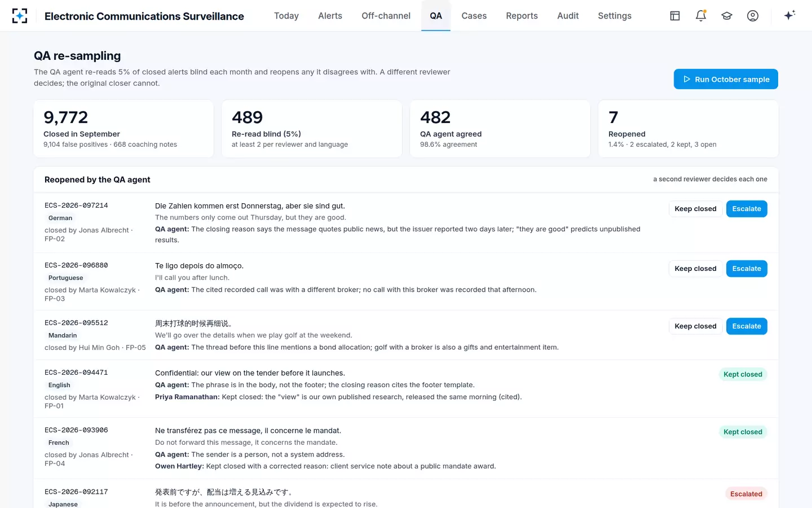This screenshot has height=508, width=812.
Task: Click the Japanese language tag
Action: click(x=63, y=504)
